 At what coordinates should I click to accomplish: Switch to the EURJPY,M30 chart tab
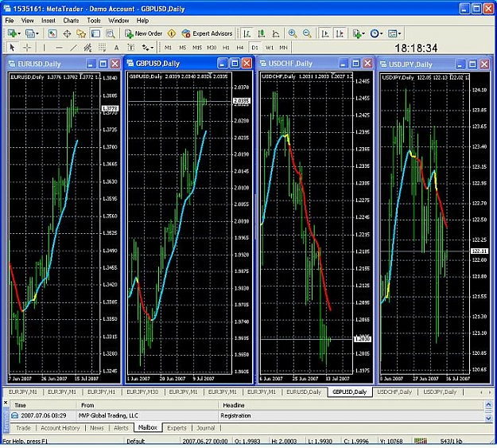(x=142, y=392)
